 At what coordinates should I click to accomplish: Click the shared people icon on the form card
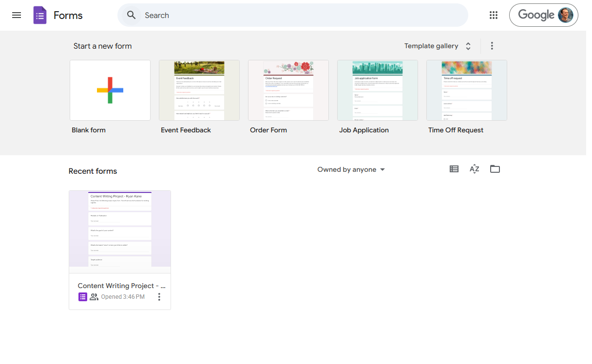pos(94,296)
